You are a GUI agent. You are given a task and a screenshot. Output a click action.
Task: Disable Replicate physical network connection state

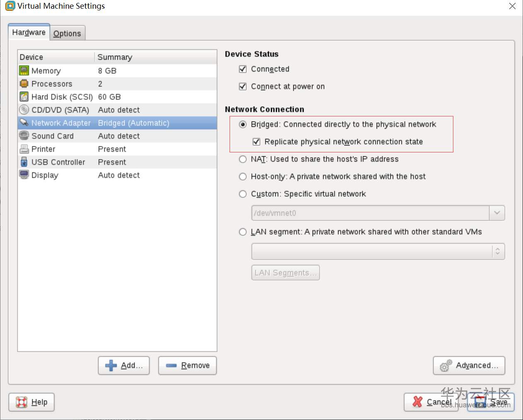pyautogui.click(x=257, y=142)
